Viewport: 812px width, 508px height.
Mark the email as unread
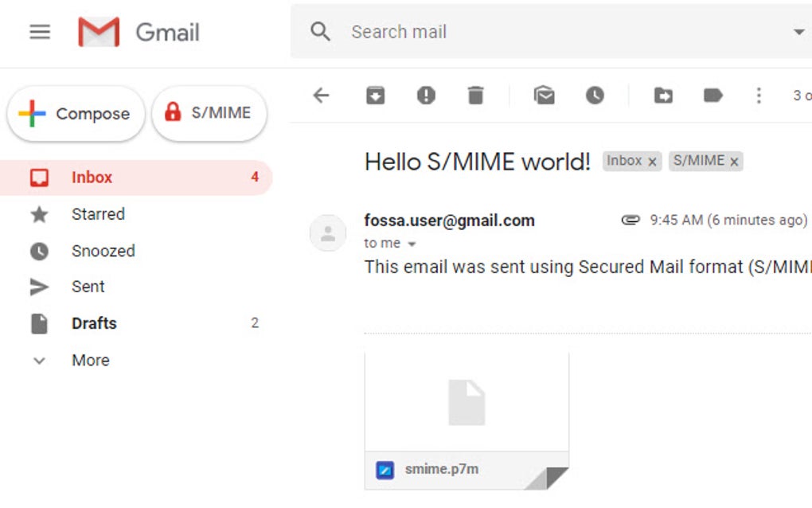[x=545, y=96]
